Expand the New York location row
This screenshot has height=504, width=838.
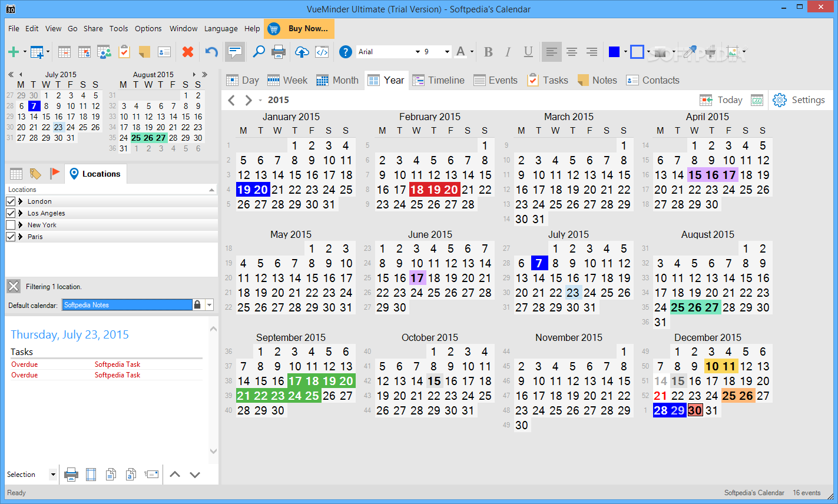[21, 225]
